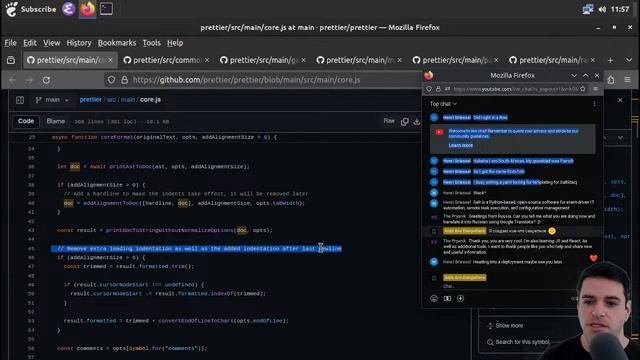The height and width of the screenshot is (360, 640).
Task: Open popup window hamburger menu
Action: 596,89
